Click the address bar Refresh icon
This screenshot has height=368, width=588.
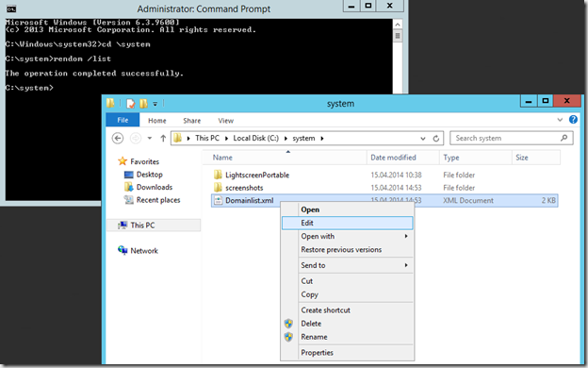click(x=435, y=138)
